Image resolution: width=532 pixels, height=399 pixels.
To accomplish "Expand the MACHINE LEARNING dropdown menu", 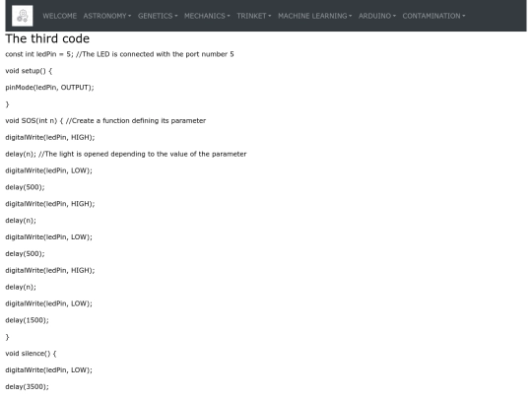I will tap(315, 16).
